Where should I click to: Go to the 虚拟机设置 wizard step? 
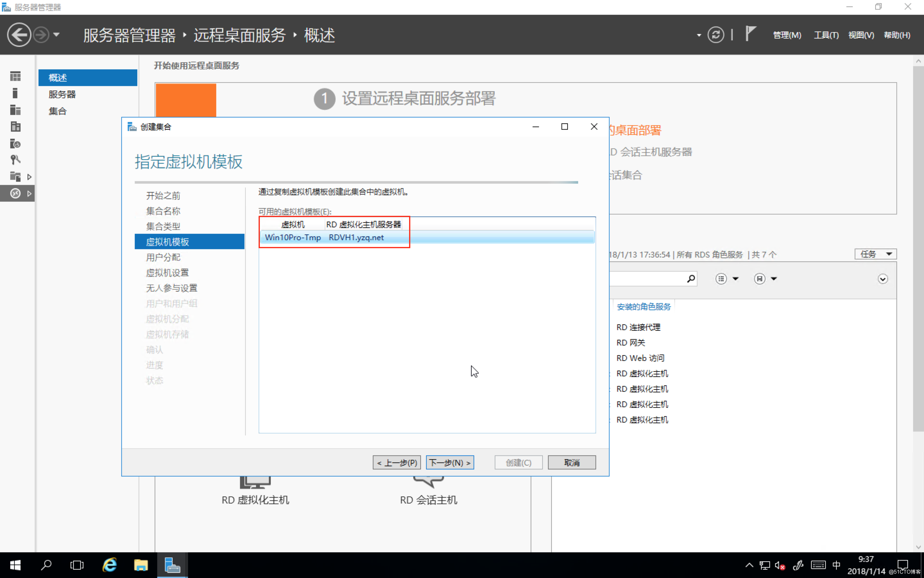(167, 273)
